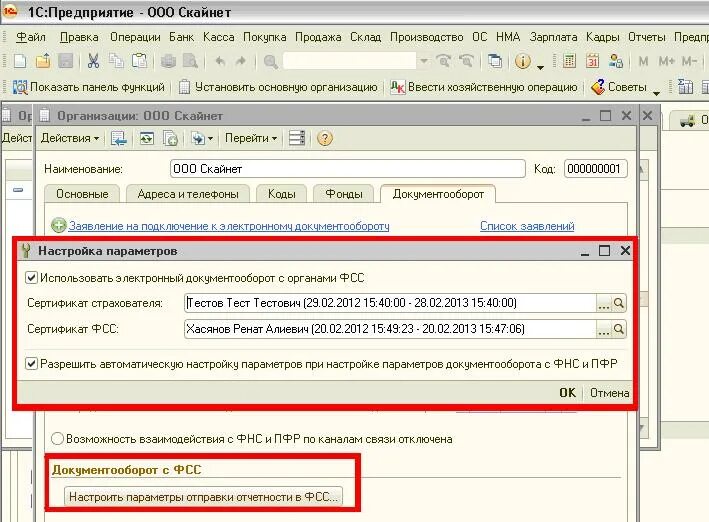Open the Перейти dropdown menu
The image size is (709, 522).
pyautogui.click(x=251, y=138)
